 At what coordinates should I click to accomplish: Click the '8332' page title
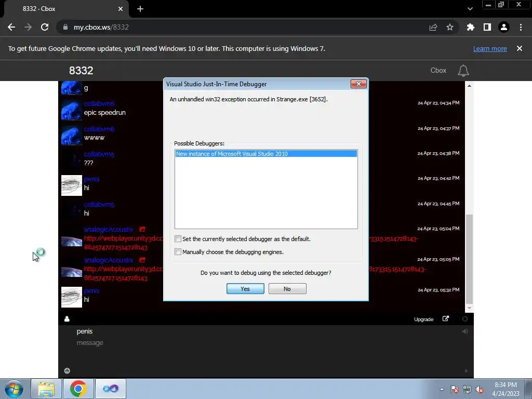(81, 70)
